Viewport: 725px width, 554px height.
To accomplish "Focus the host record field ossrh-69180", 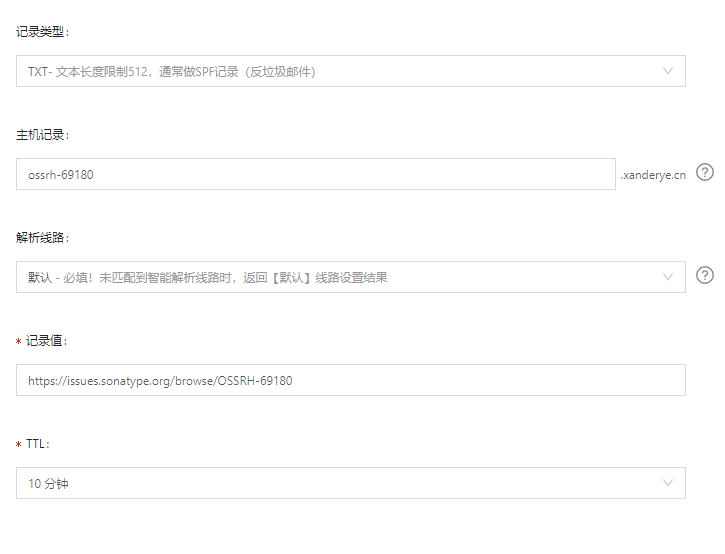I will [316, 174].
